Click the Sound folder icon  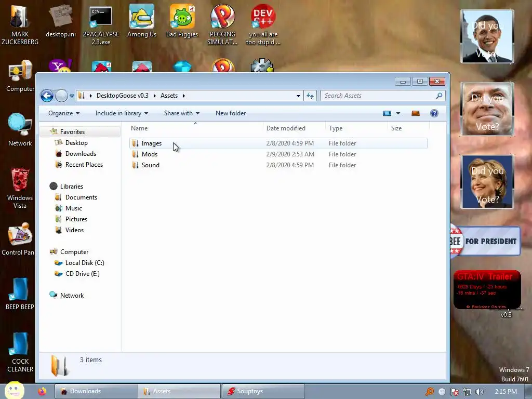136,165
